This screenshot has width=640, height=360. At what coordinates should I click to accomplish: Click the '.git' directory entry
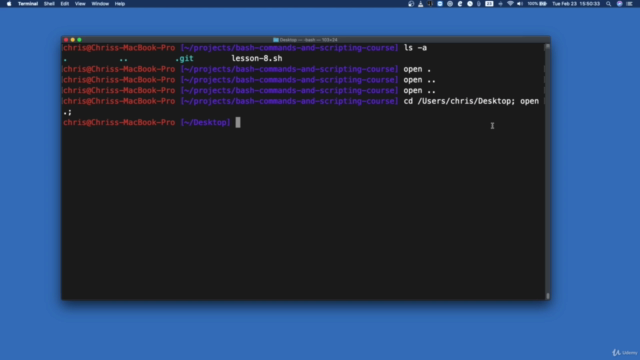(184, 58)
